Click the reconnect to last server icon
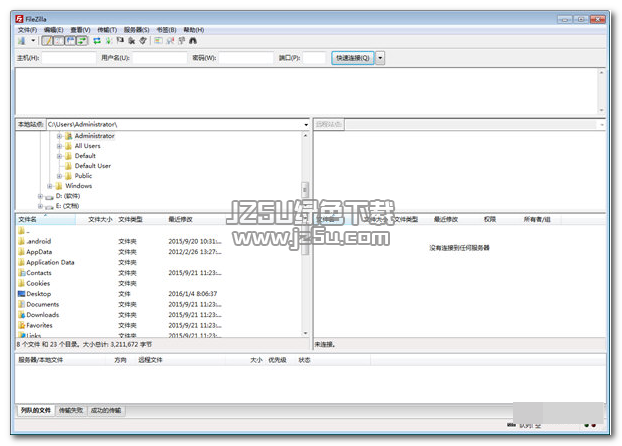The width and height of the screenshot is (622, 446). (143, 40)
